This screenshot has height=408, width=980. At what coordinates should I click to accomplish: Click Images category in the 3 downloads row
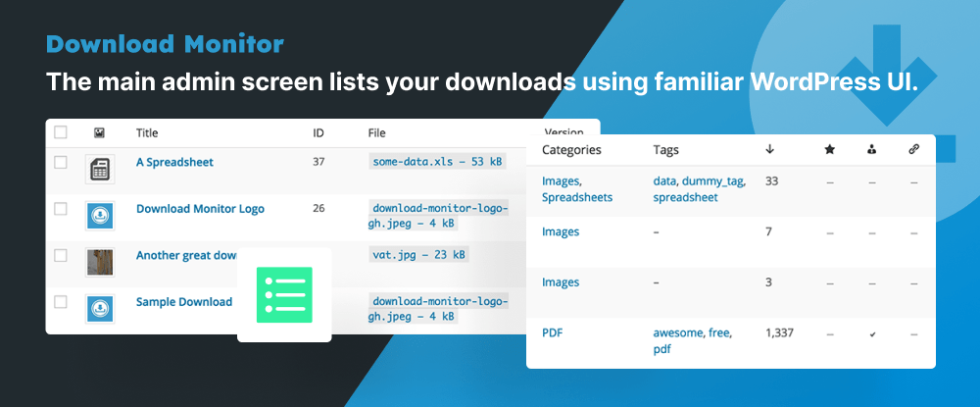click(561, 282)
